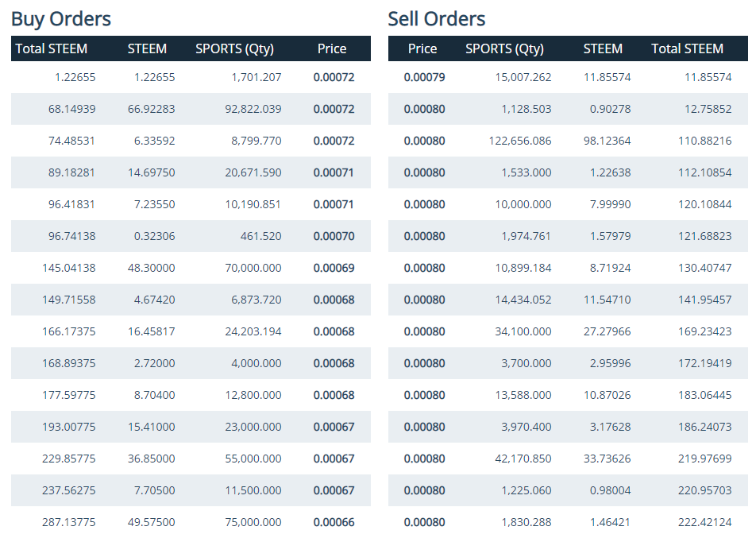Select the 0.00079 sell price
This screenshot has width=756, height=538.
point(424,77)
